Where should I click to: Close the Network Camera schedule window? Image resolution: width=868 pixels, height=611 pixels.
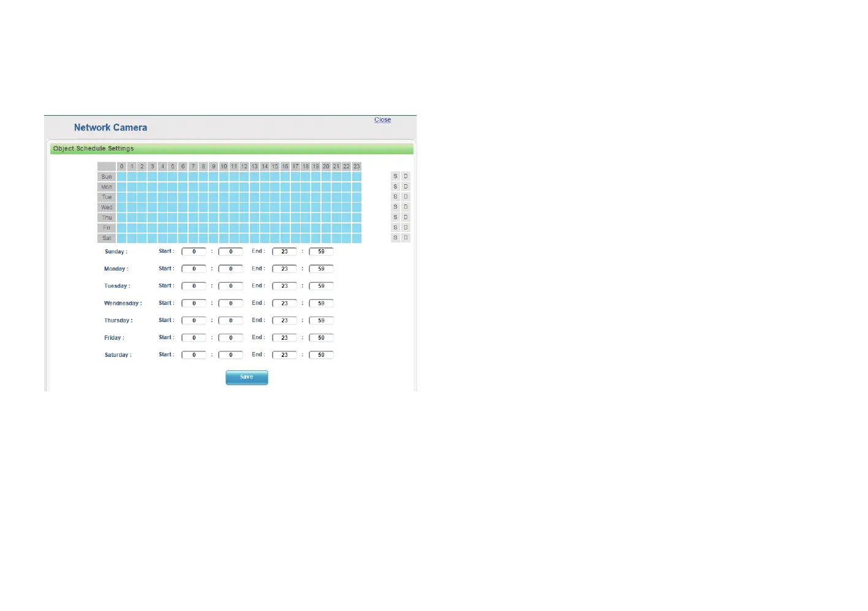click(383, 120)
